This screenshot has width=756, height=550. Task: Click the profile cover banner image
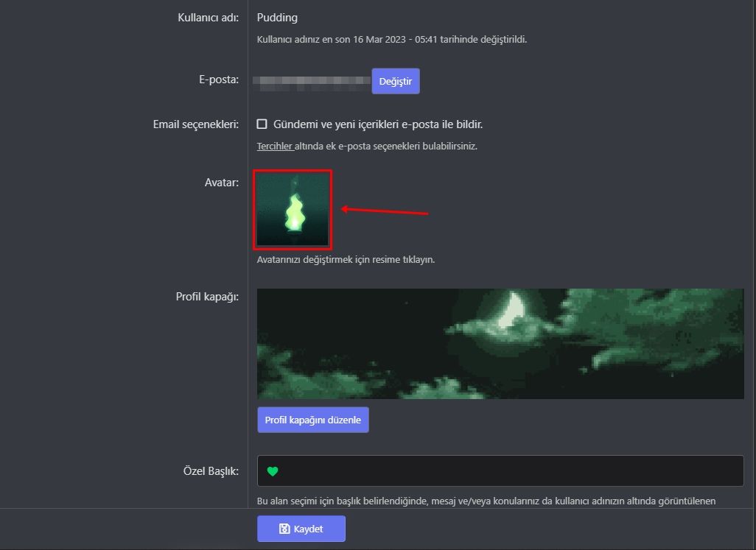point(500,343)
